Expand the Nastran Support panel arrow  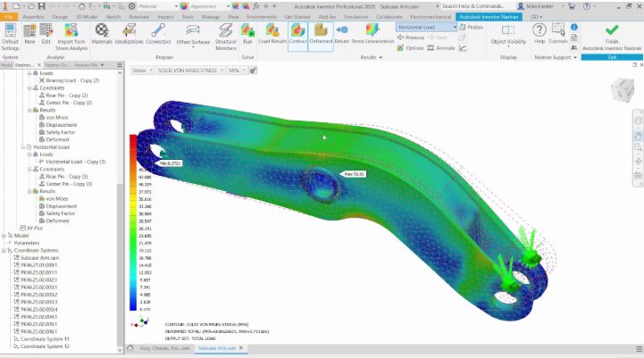pyautogui.click(x=575, y=57)
